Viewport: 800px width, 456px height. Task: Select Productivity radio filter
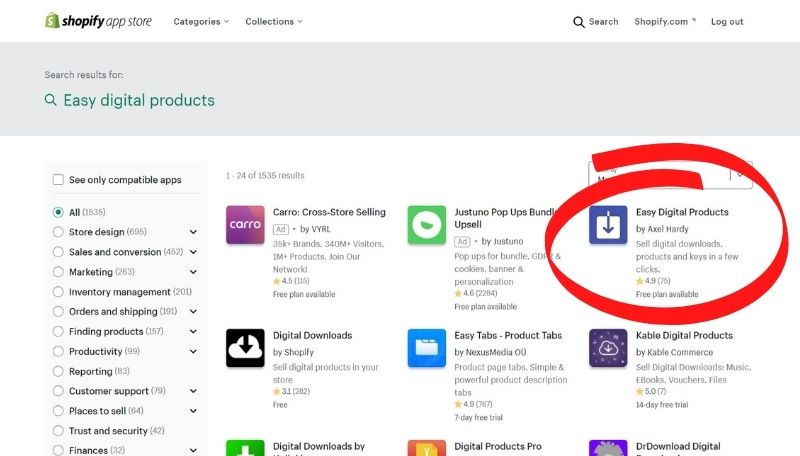(x=58, y=351)
